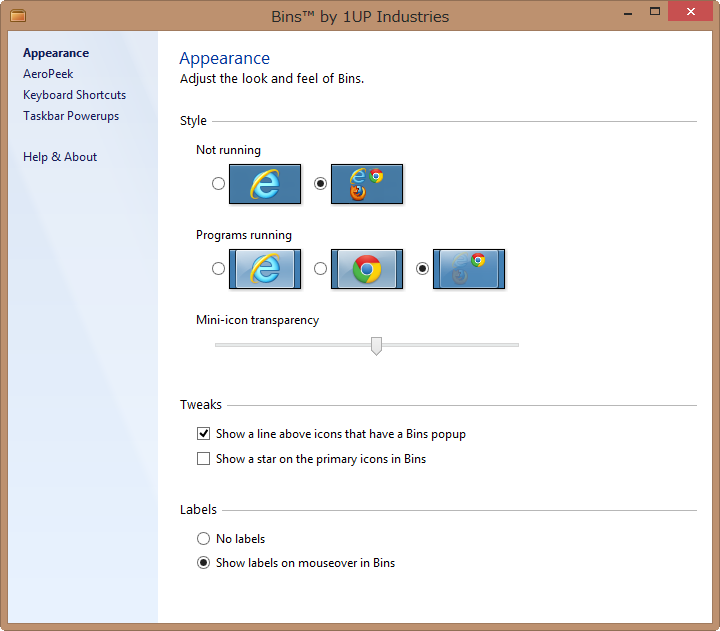Close the Bins settings window

click(x=691, y=11)
